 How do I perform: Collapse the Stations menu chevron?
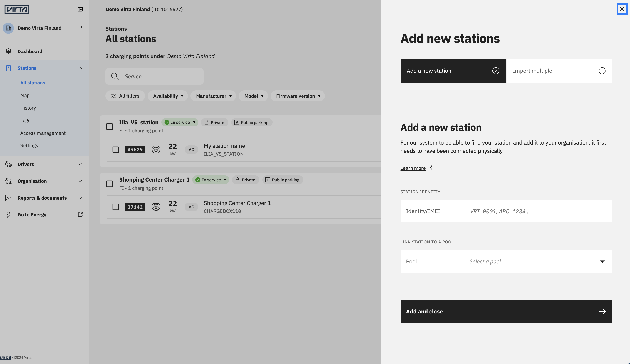pos(80,68)
